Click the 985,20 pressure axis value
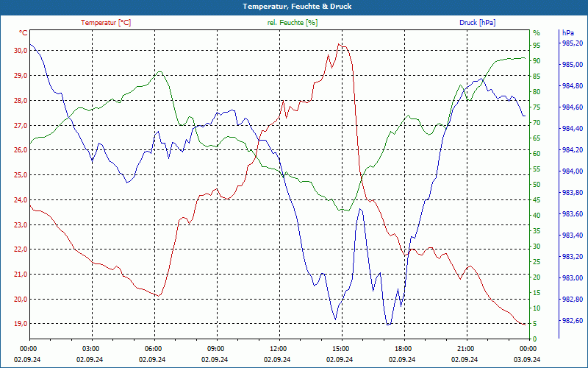 (x=573, y=43)
